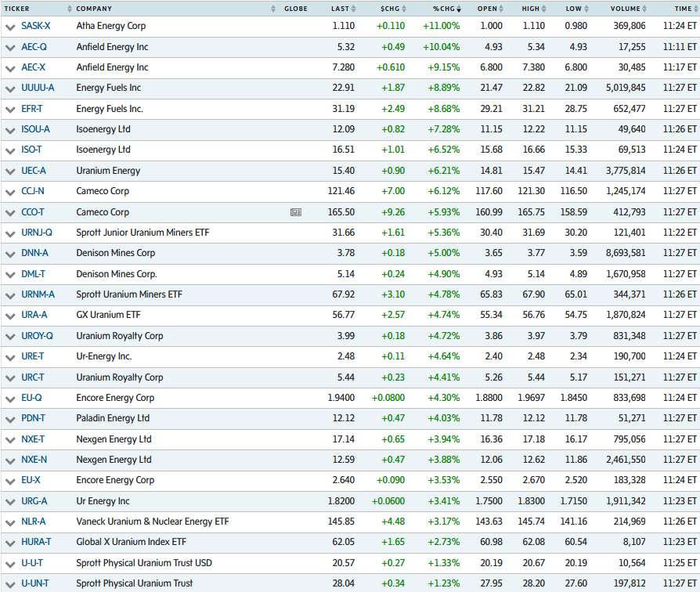Open the NXE-T ticker link

(x=33, y=439)
